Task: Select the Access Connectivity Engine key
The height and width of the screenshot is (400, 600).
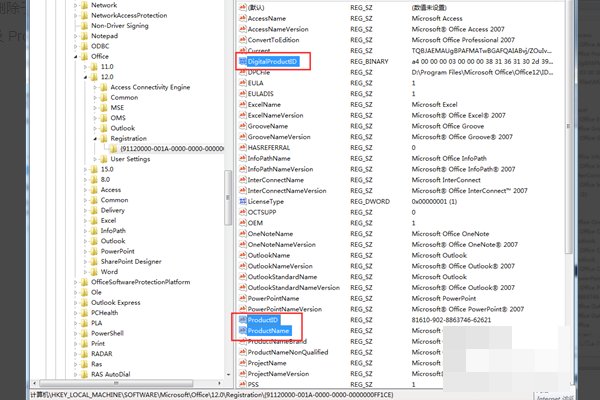Action: point(149,87)
